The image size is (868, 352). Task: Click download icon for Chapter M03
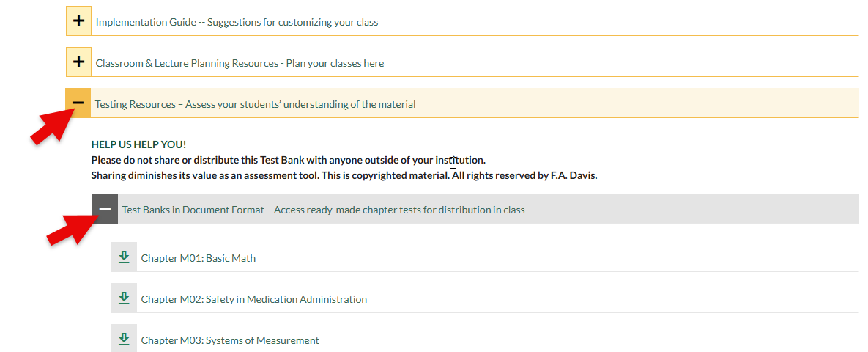click(x=124, y=340)
